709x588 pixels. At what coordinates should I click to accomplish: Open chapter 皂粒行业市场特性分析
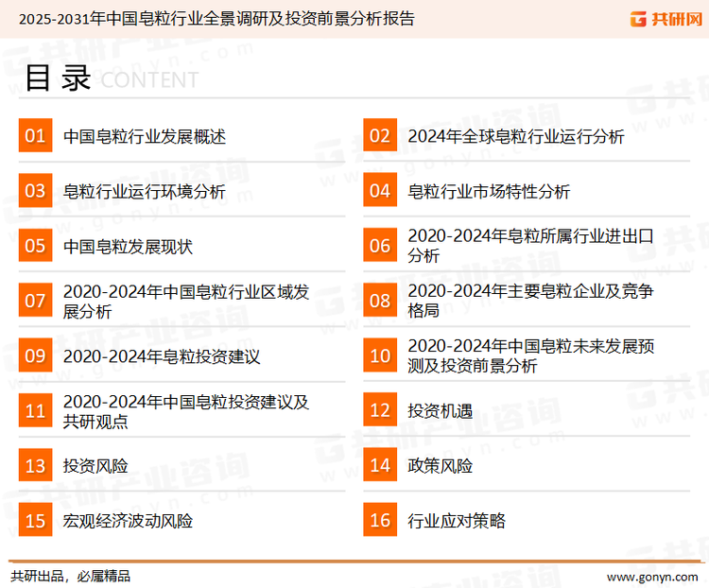[x=489, y=191]
